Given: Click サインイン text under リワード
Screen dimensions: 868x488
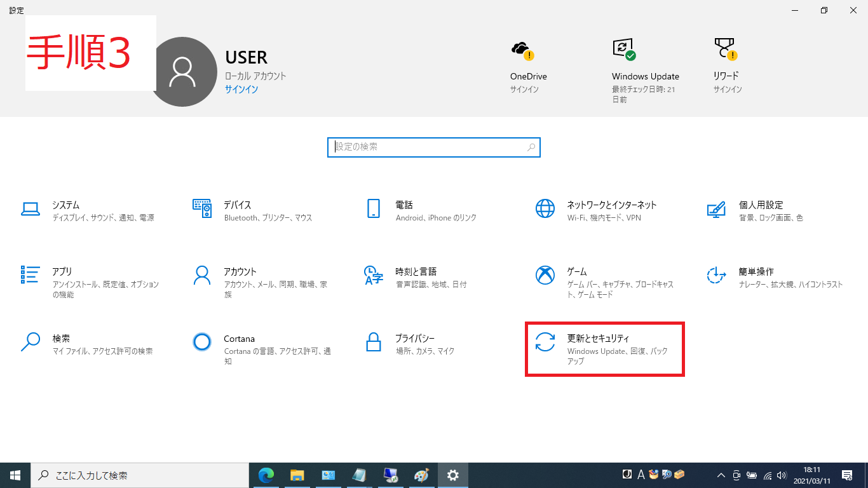Looking at the screenshot, I should 728,90.
